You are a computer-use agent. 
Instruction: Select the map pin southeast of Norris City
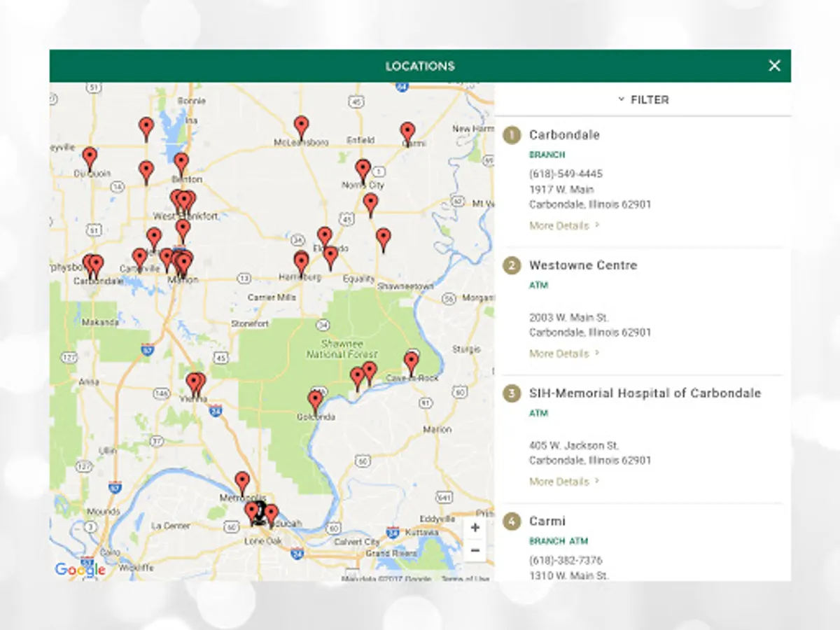point(370,206)
